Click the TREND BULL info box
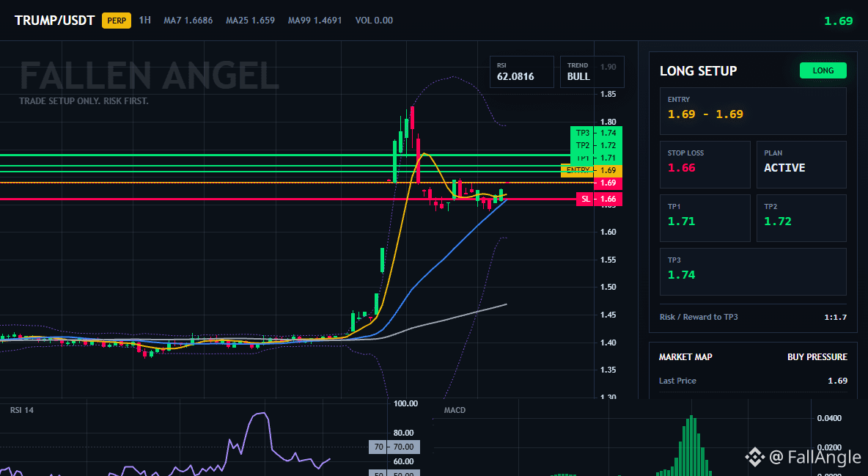The image size is (868, 476). tap(592, 72)
